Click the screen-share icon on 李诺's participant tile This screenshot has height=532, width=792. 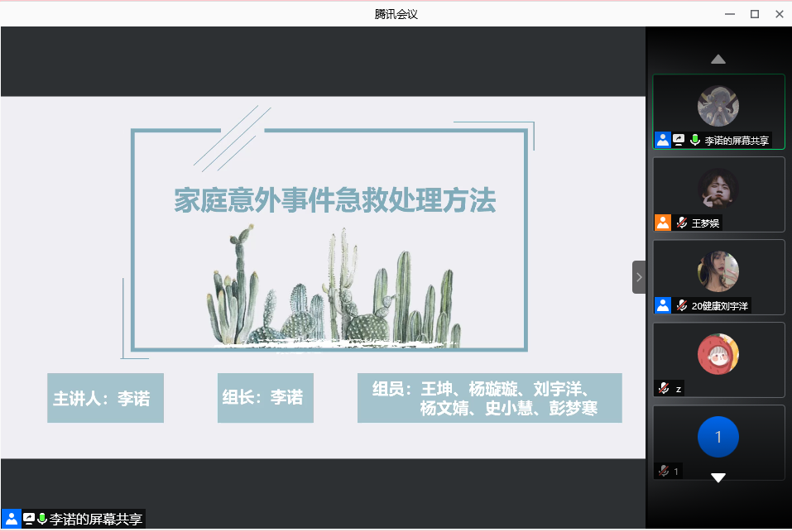[x=679, y=140]
